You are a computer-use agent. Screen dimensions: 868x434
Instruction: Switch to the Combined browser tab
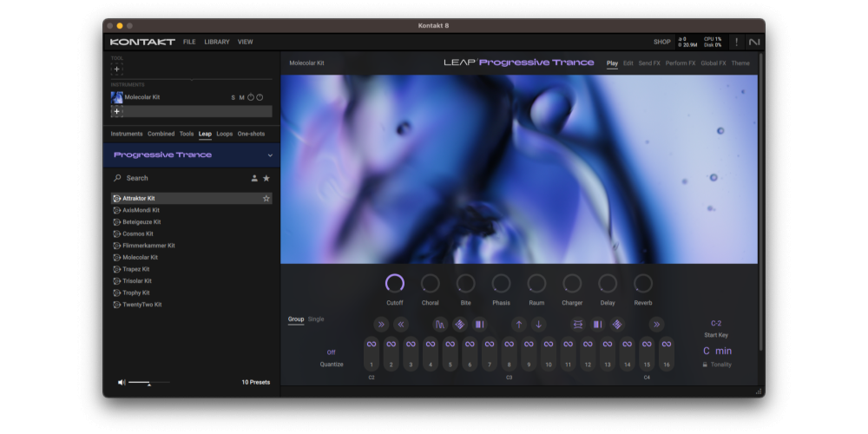[x=161, y=134]
